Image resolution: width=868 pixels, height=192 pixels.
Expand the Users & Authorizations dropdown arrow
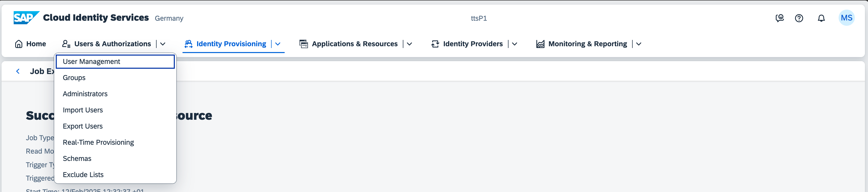click(x=163, y=44)
